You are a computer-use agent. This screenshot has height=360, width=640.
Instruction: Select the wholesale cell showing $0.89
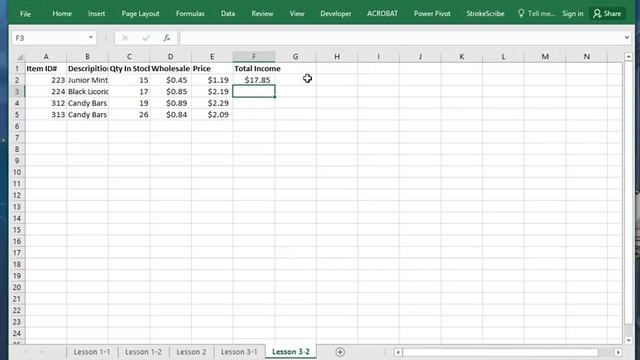[x=171, y=103]
